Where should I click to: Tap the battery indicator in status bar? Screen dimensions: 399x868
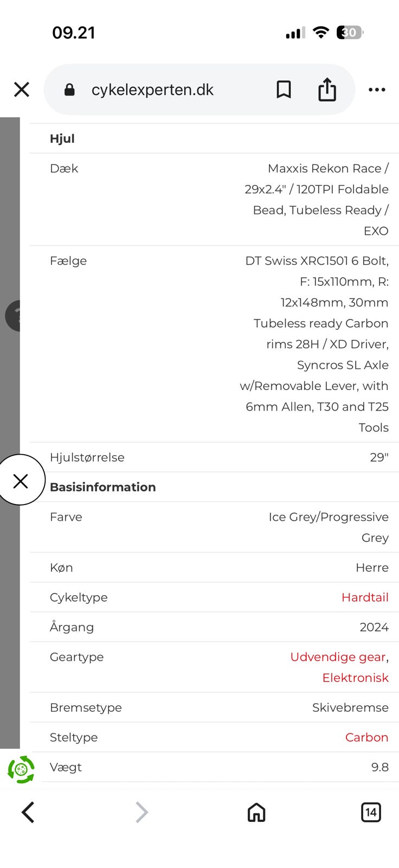pos(350,33)
